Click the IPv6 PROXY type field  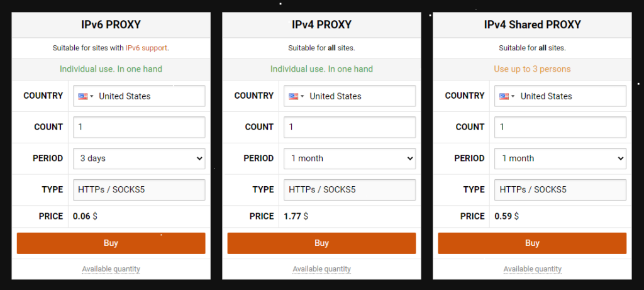(139, 189)
